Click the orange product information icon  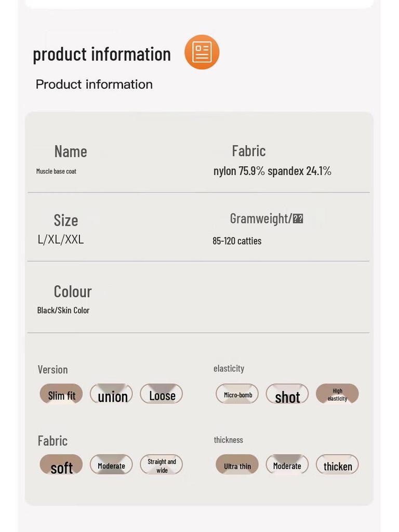[x=202, y=52]
